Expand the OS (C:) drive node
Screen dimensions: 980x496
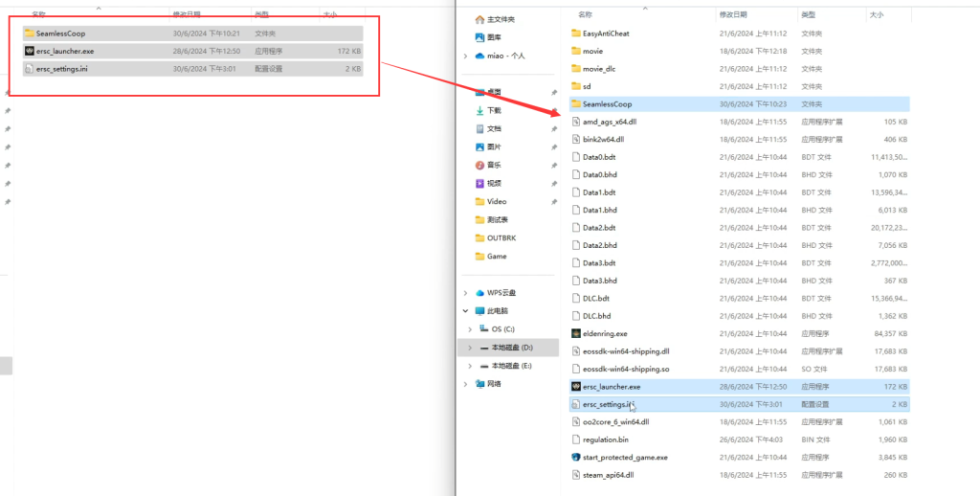click(470, 329)
